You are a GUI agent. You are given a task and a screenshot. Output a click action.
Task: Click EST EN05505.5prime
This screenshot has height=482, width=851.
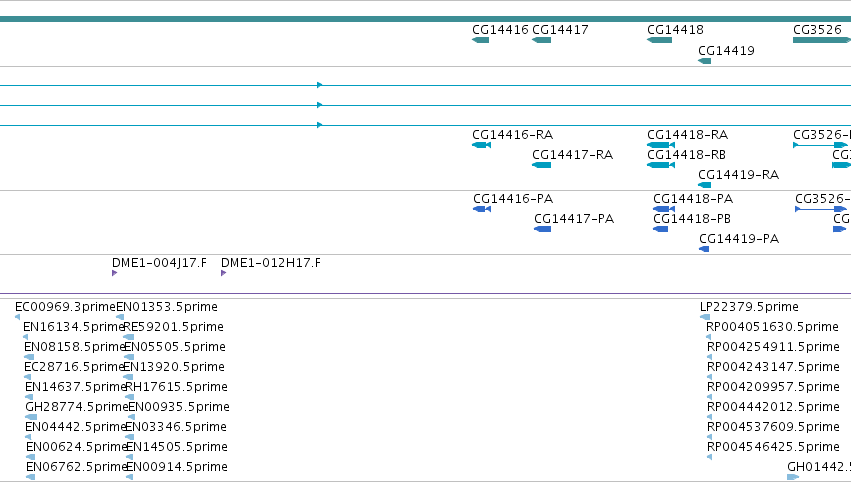pyautogui.click(x=175, y=347)
